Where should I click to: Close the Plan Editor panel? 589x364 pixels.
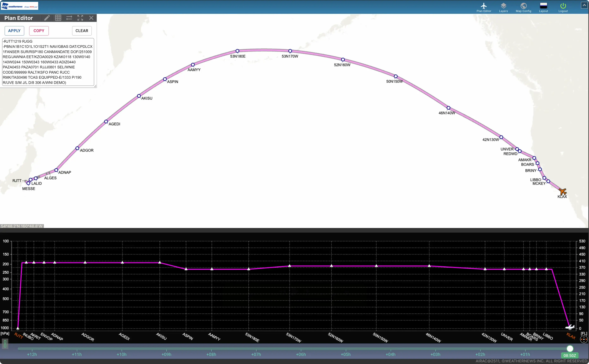click(x=91, y=18)
